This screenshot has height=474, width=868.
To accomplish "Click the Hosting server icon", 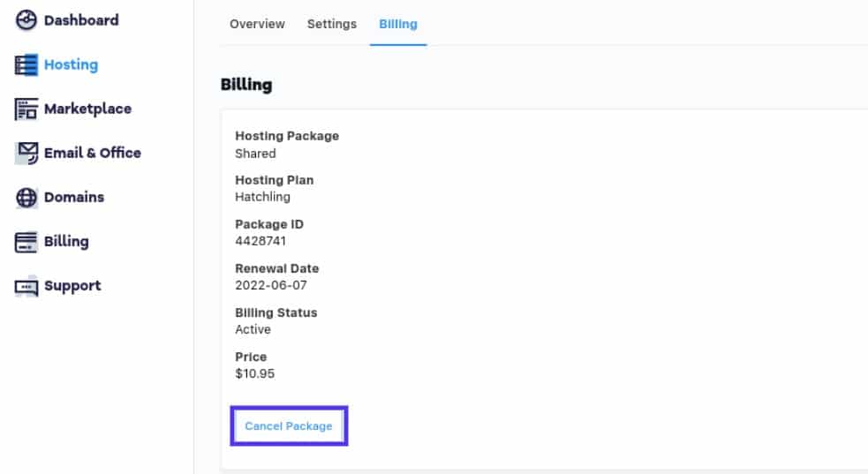I will point(26,65).
